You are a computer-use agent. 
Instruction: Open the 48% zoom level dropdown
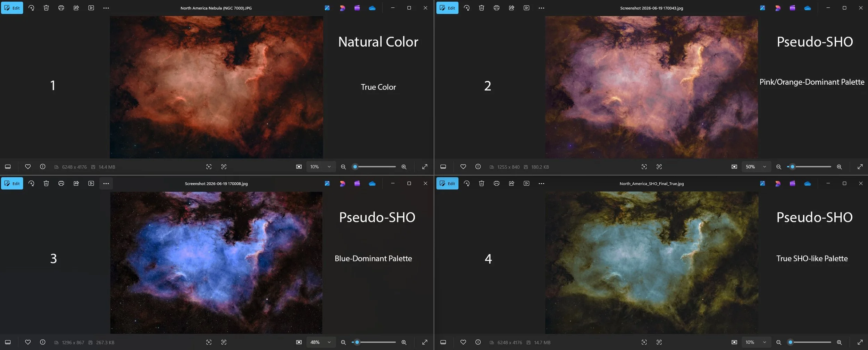321,342
